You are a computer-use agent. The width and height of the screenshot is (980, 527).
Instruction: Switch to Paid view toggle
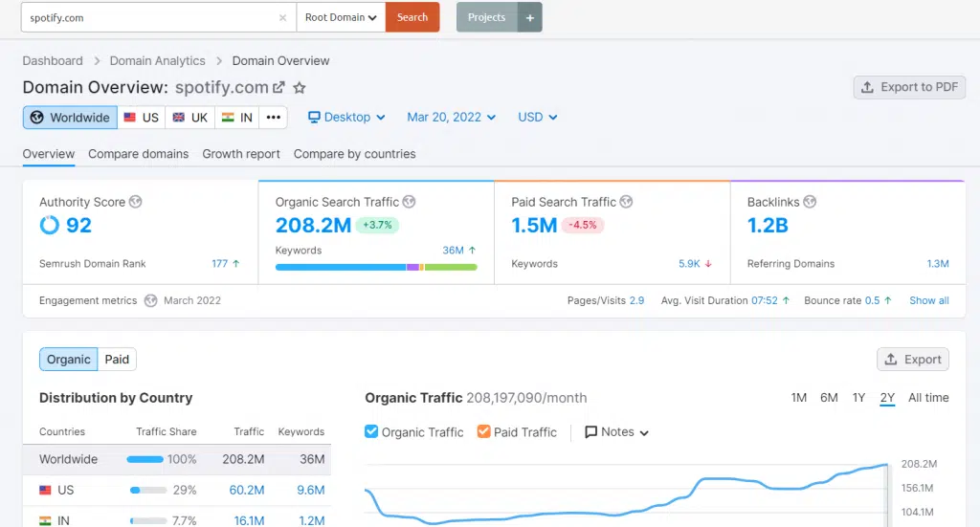click(117, 359)
